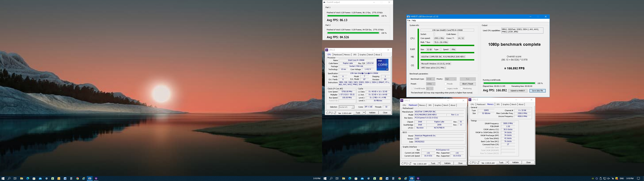This screenshot has width=644, height=181.
Task: Click the 13th Gen Intel i9-13900K field in HWBOT
Action: (447, 30)
